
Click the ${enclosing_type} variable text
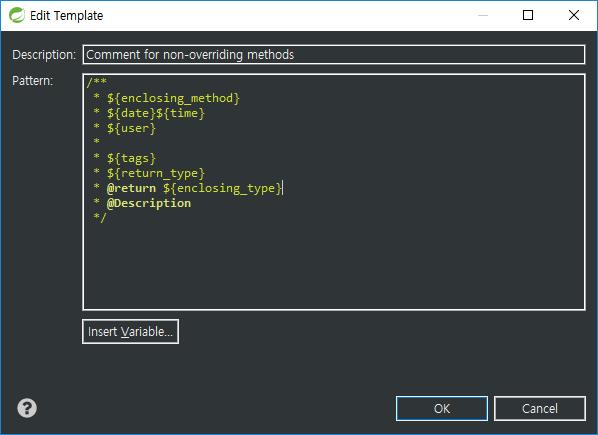[x=222, y=188]
